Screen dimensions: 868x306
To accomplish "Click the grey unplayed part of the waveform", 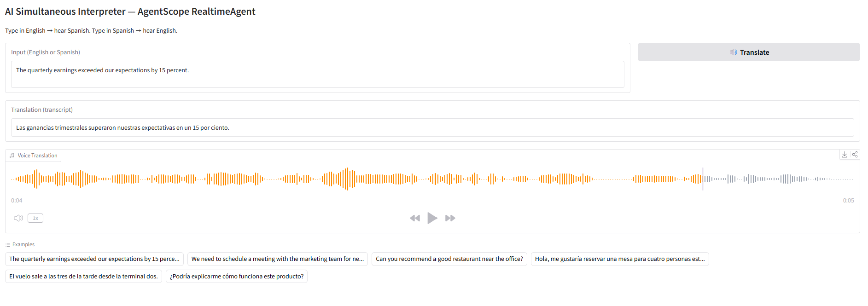I will (778, 179).
